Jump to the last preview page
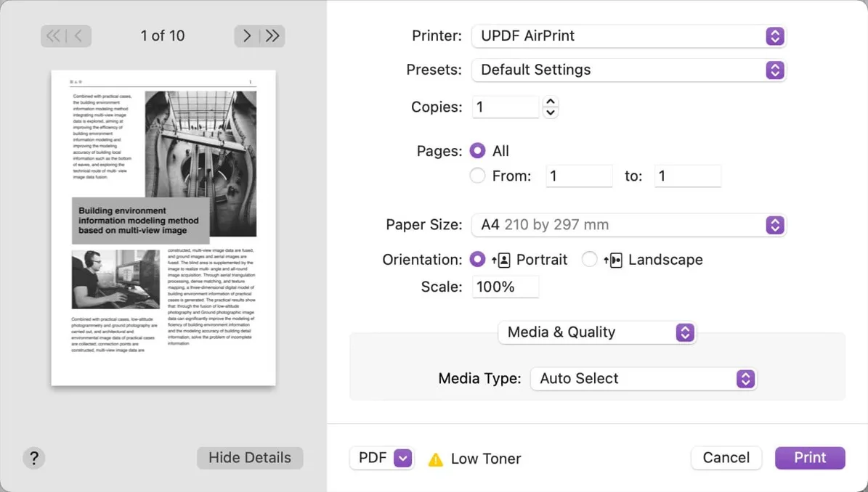This screenshot has width=868, height=492. [x=272, y=36]
